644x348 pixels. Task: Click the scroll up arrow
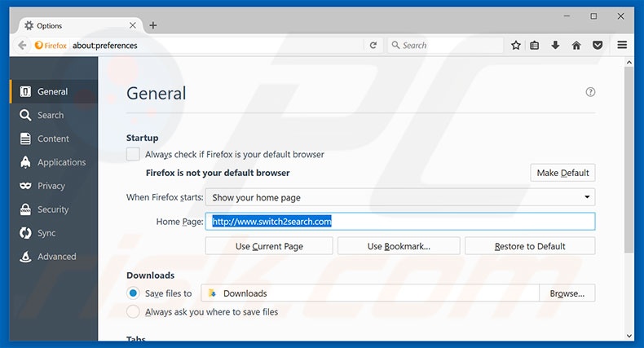click(x=629, y=63)
